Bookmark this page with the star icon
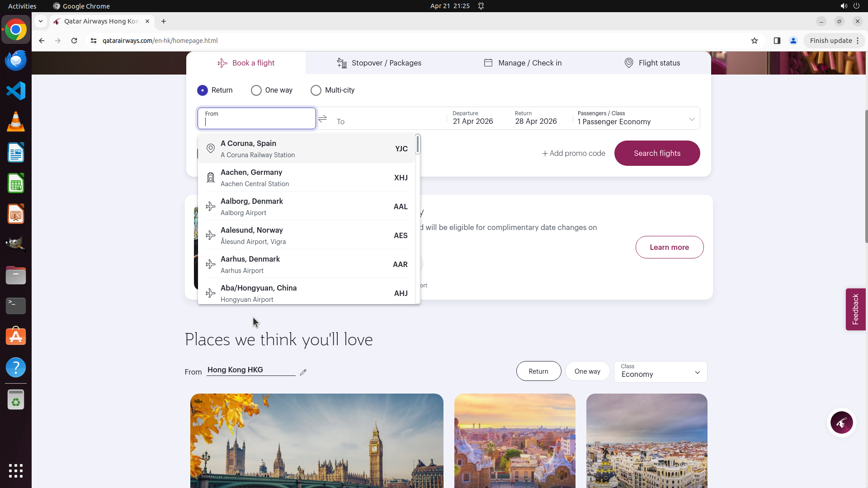The width and height of the screenshot is (868, 488). (x=754, y=41)
